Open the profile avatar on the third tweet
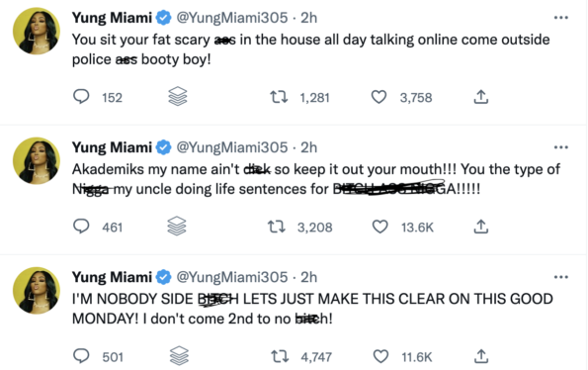Screen dimensions: 588x370 pos(37,291)
